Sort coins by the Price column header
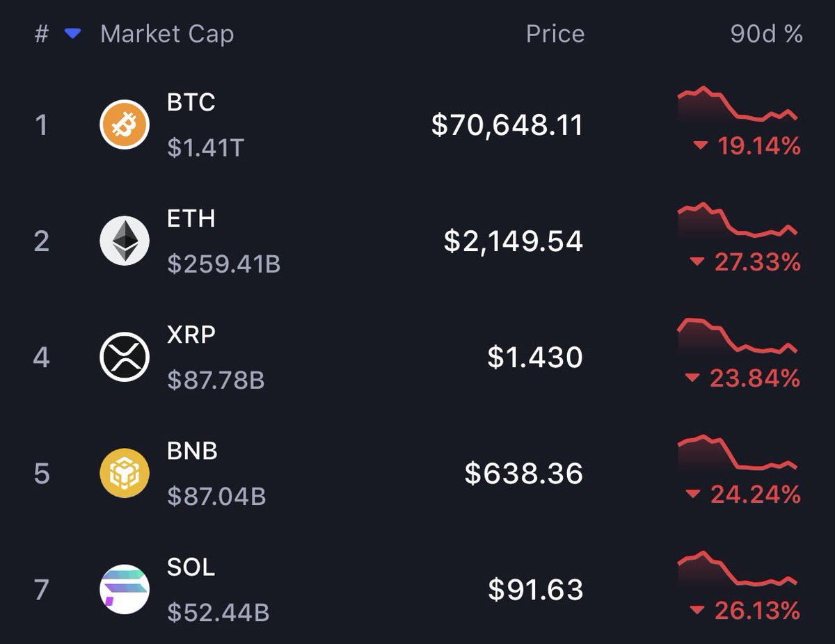Viewport: 835px width, 644px height. pos(555,34)
